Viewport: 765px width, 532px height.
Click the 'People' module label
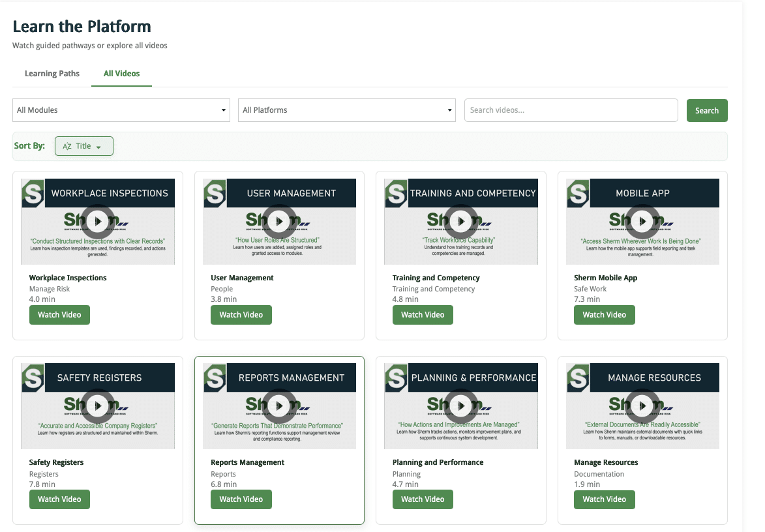pyautogui.click(x=222, y=289)
